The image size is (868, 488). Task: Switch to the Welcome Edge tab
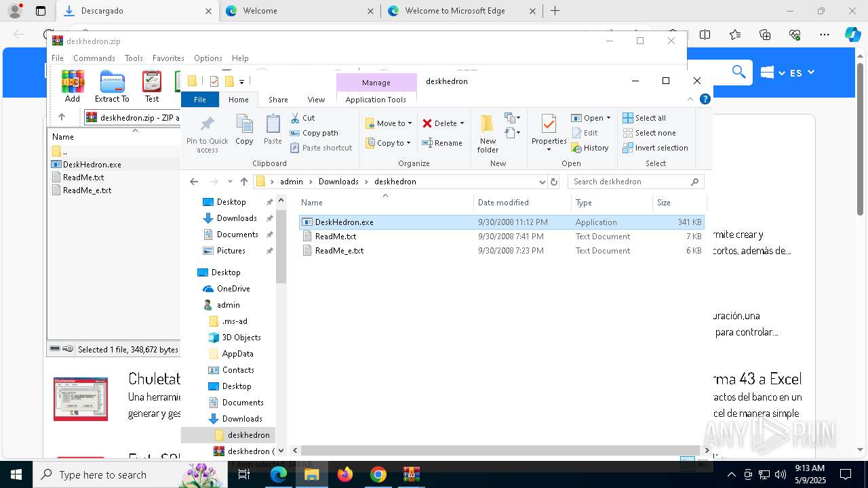tap(298, 11)
